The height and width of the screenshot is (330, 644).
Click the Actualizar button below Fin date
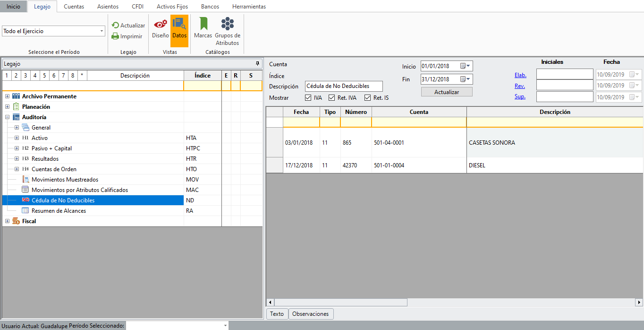(x=446, y=92)
